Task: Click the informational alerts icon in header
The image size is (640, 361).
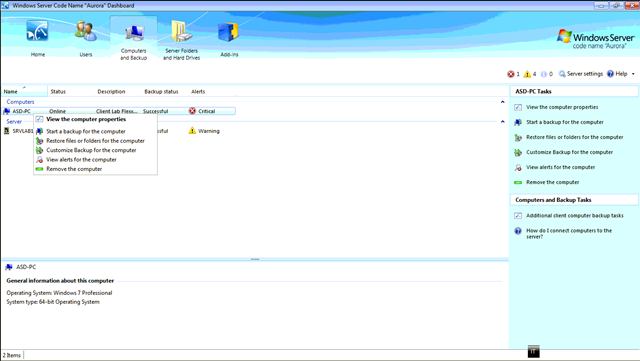Action: click(544, 74)
